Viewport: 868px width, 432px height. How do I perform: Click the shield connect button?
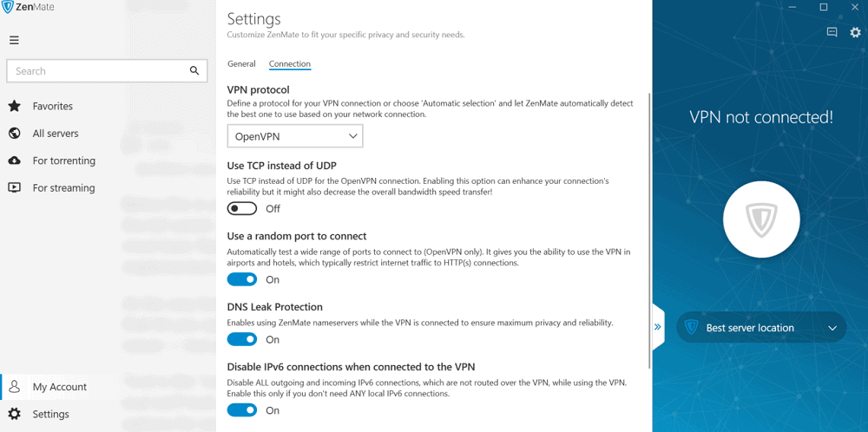tap(761, 219)
